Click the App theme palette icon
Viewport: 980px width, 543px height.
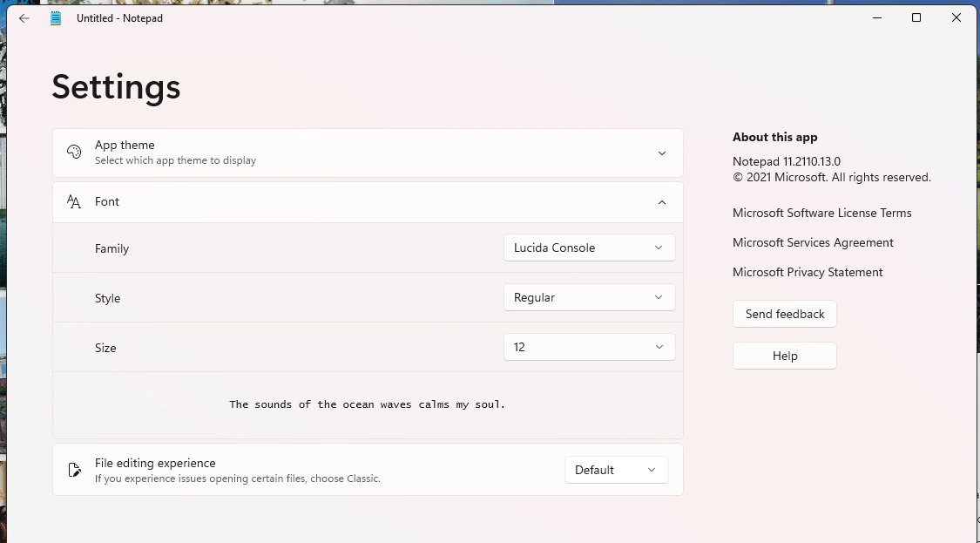(74, 152)
